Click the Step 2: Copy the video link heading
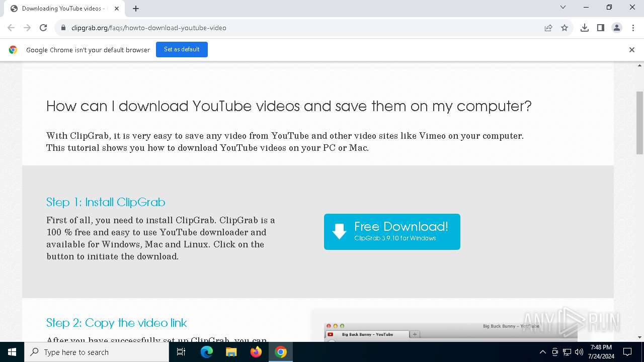644x362 pixels. tap(117, 323)
